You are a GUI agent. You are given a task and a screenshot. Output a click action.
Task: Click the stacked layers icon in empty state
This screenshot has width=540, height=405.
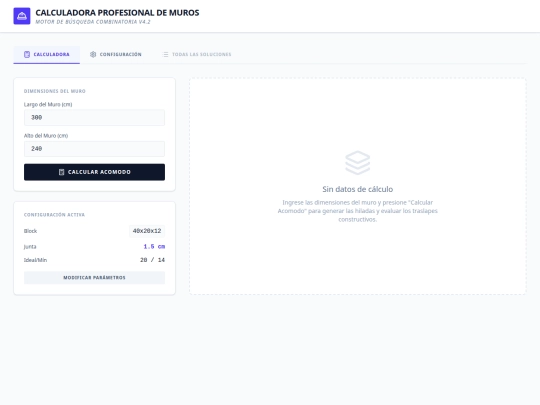click(x=357, y=163)
